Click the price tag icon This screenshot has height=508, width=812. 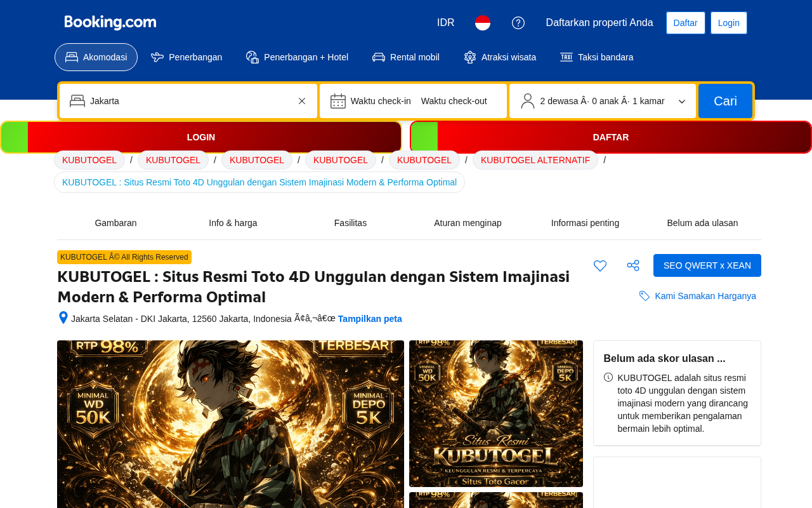[x=645, y=296]
